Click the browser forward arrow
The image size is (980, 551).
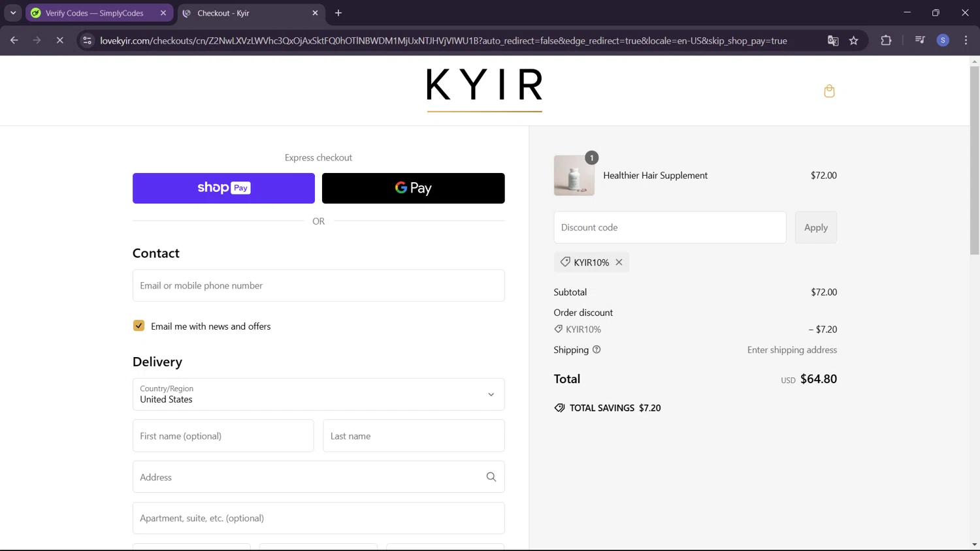coord(37,40)
